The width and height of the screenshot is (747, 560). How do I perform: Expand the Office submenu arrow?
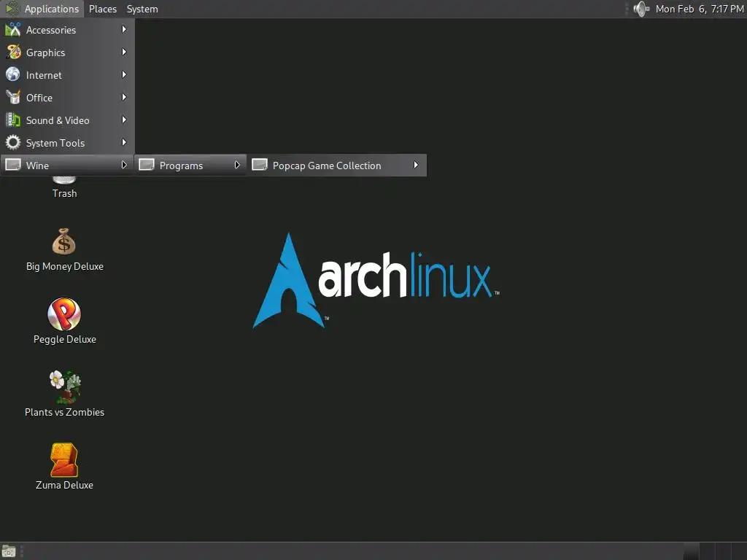tap(124, 97)
